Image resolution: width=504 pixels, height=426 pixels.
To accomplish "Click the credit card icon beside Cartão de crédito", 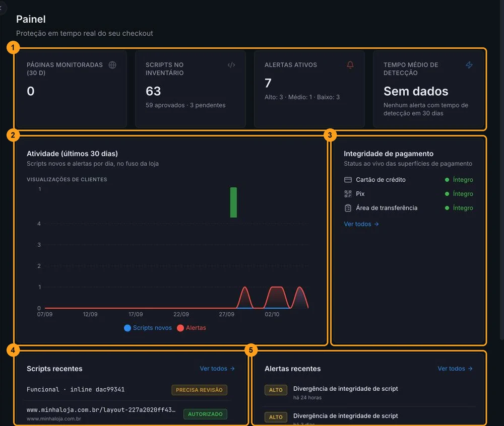I will point(348,180).
